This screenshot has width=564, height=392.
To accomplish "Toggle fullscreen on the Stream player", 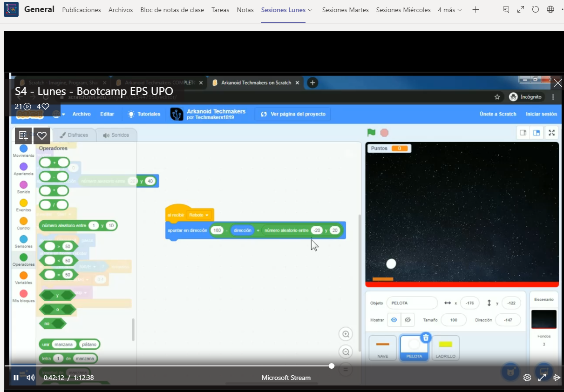I will coord(542,378).
